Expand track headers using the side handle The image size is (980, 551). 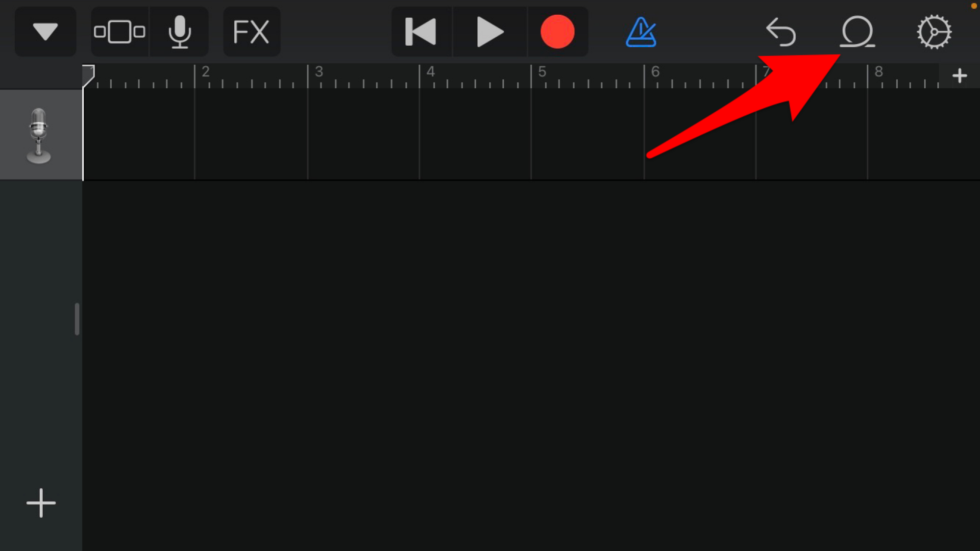77,319
